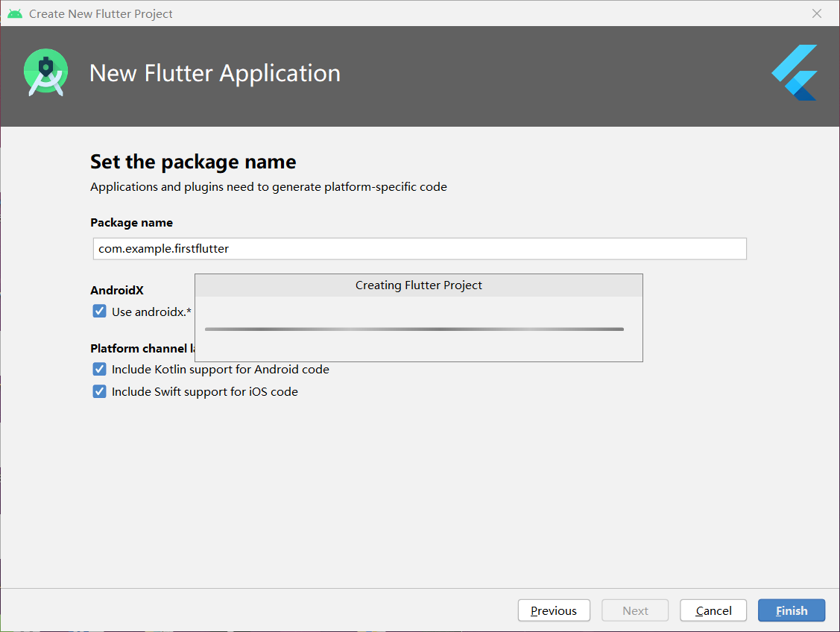
Task: Click the Android Studio logo in header
Action: [46, 73]
